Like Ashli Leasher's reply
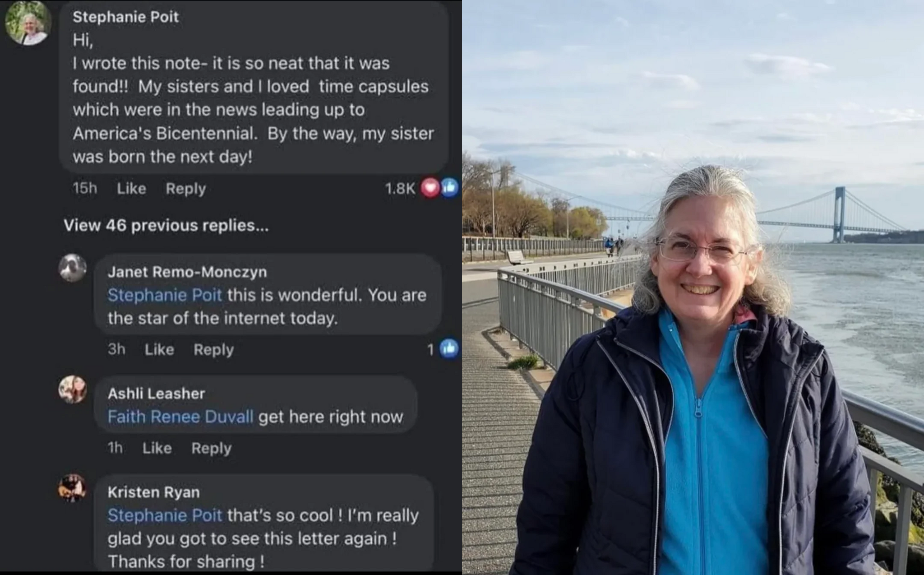This screenshot has width=924, height=575. (x=157, y=448)
